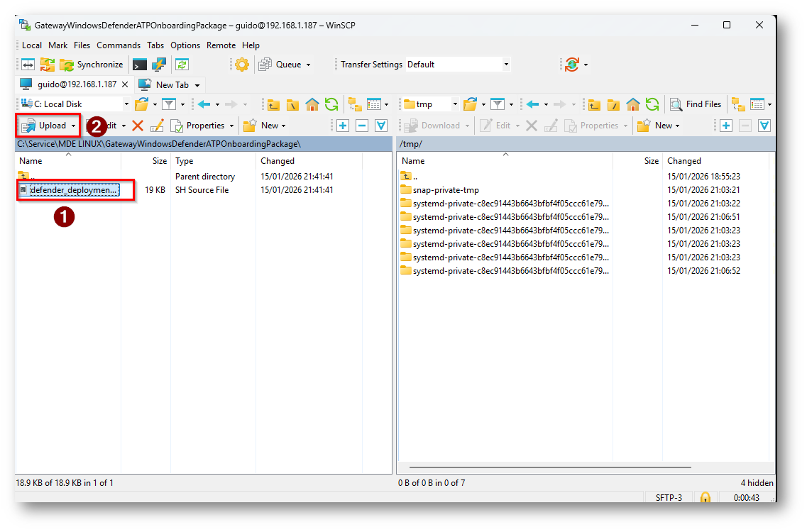
Task: Open the C: Local Disk drive dropdown
Action: [126, 104]
